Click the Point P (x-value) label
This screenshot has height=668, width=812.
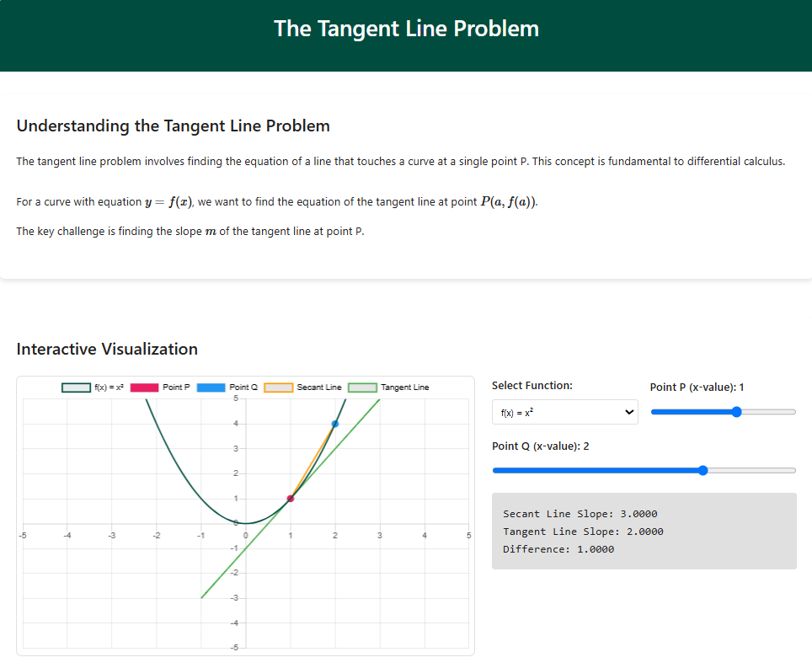pyautogui.click(x=697, y=387)
